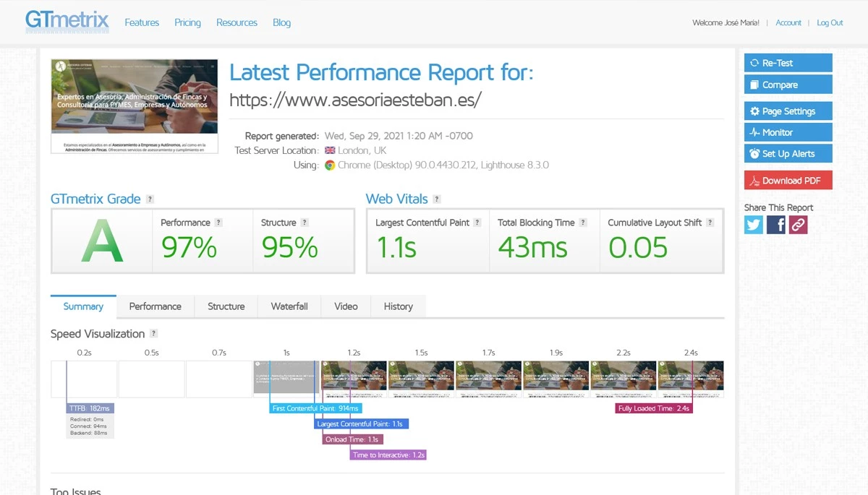Click the Compare button
This screenshot has height=495, width=868.
(788, 85)
